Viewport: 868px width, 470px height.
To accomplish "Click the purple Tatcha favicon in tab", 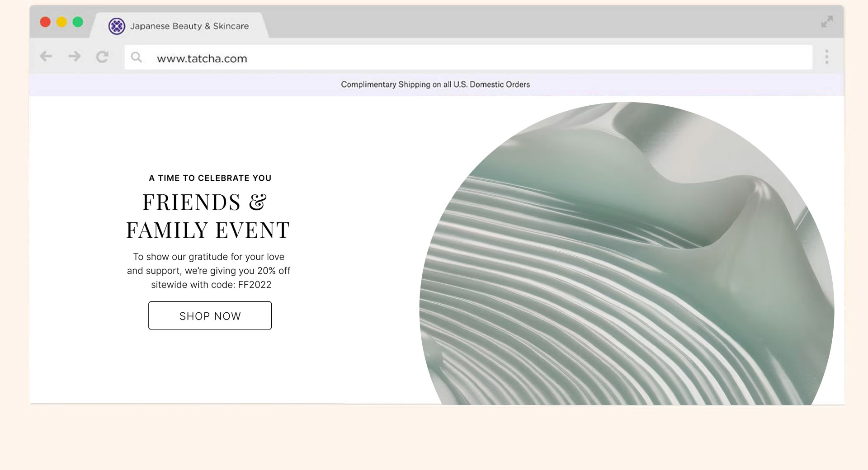I will click(117, 26).
